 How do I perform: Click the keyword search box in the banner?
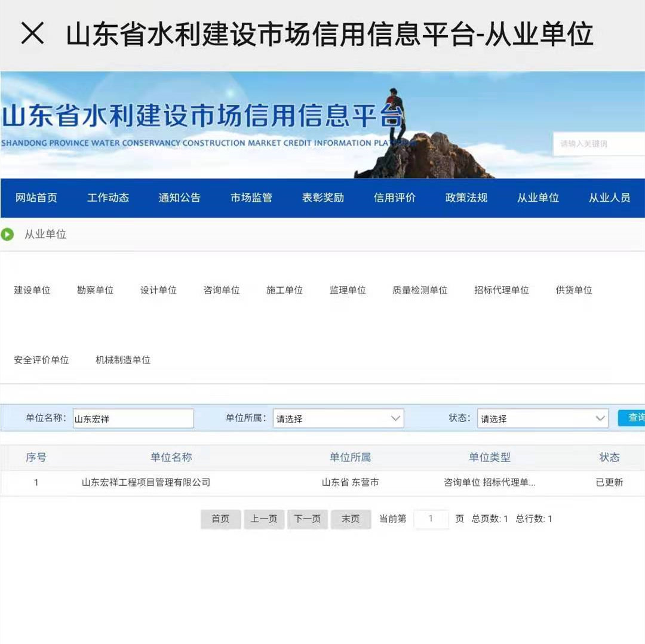click(x=599, y=144)
